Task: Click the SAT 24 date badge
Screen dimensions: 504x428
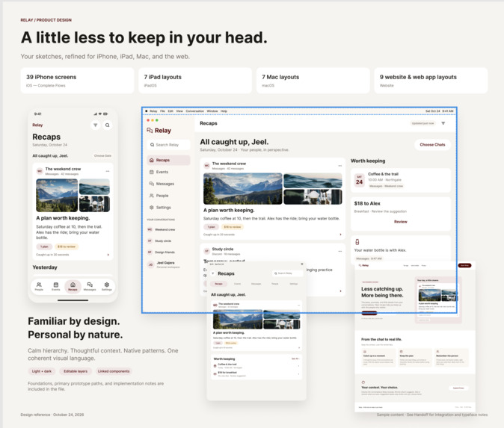Action: pos(359,180)
